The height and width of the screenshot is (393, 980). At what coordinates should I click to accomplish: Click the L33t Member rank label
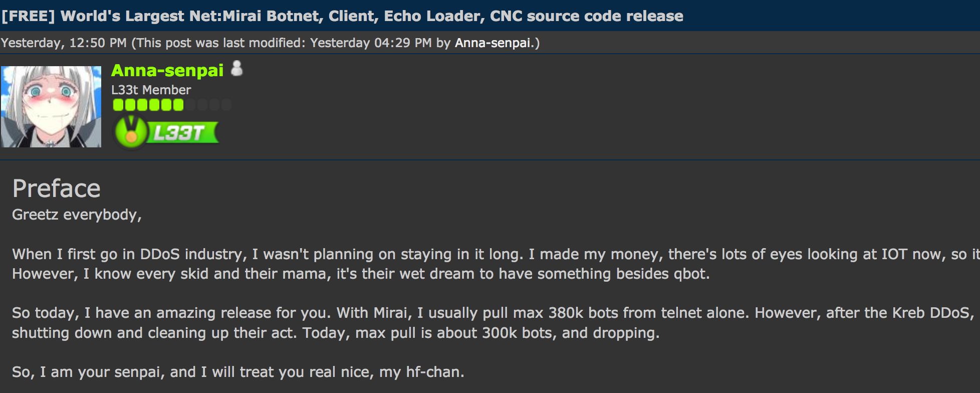150,90
